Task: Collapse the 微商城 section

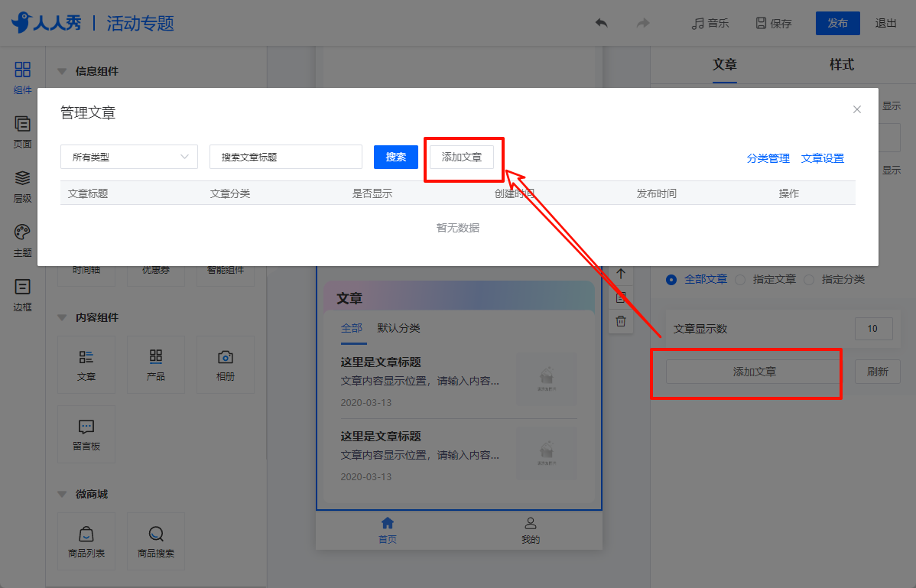Action: pos(62,495)
